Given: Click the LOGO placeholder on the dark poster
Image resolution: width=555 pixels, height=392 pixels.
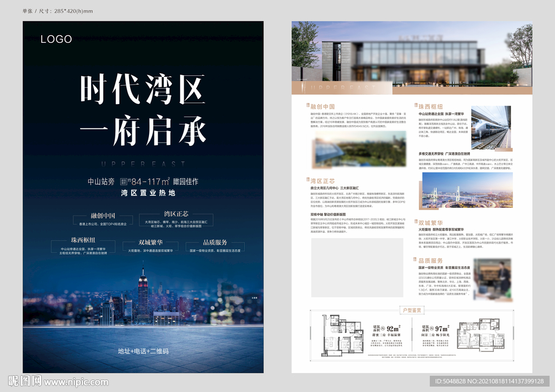Looking at the screenshot, I should coord(56,39).
